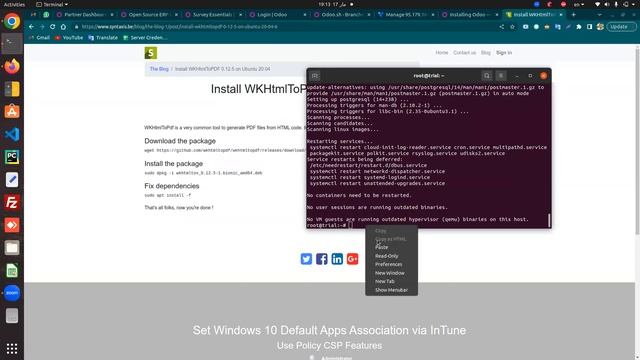Open Terminal from the Ubuntu dock
Viewport: 640px width, 360px height.
pos(12,44)
